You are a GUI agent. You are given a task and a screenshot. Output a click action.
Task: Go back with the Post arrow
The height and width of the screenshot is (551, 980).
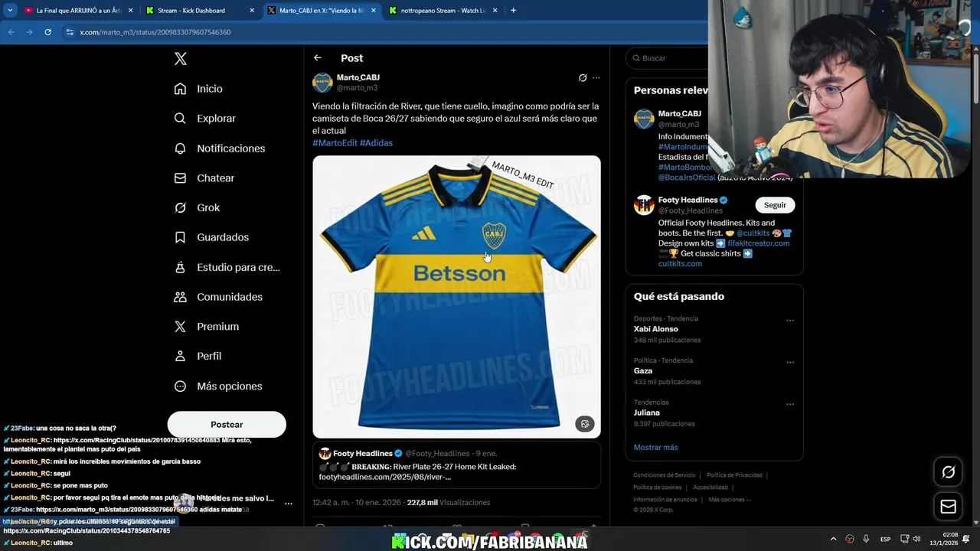pyautogui.click(x=318, y=58)
